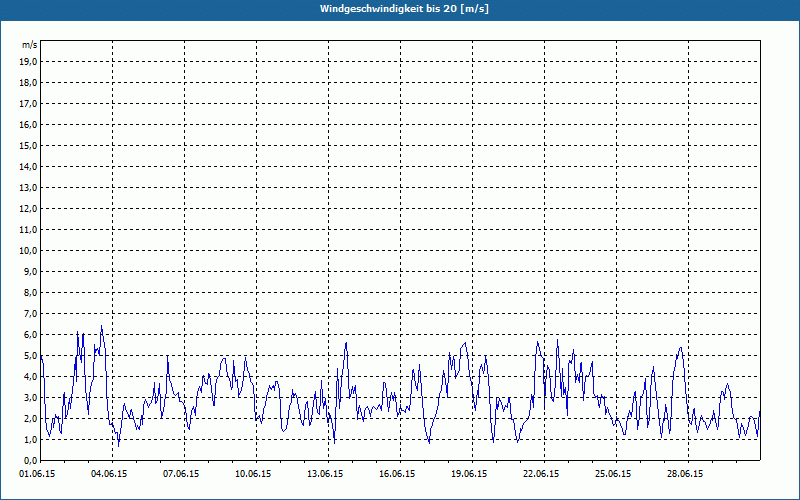Select the 14,0 y-axis label
The width and height of the screenshot is (800, 500).
coord(28,166)
